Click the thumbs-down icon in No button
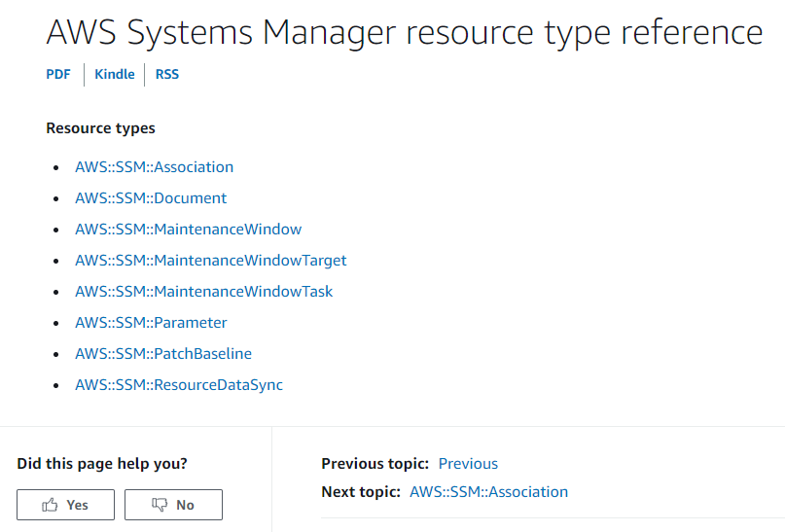 click(160, 505)
